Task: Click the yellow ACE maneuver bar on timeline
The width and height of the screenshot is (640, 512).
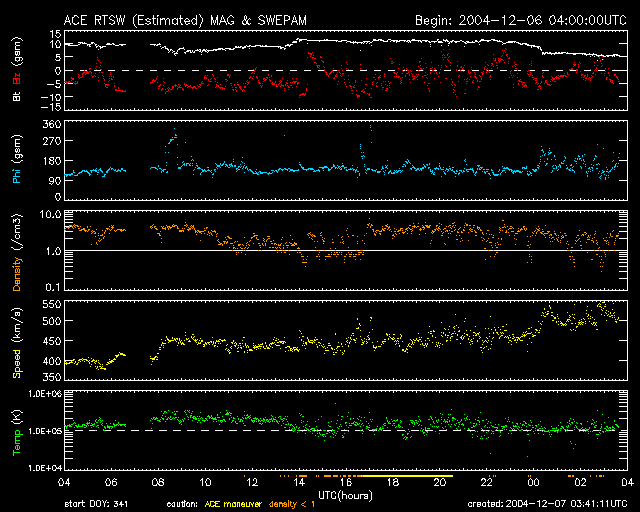Action: (x=407, y=476)
